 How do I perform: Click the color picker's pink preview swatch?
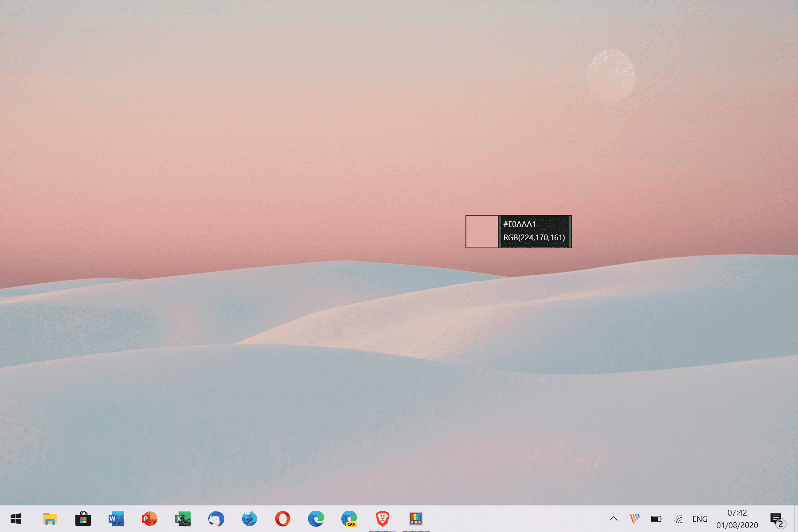coord(482,231)
